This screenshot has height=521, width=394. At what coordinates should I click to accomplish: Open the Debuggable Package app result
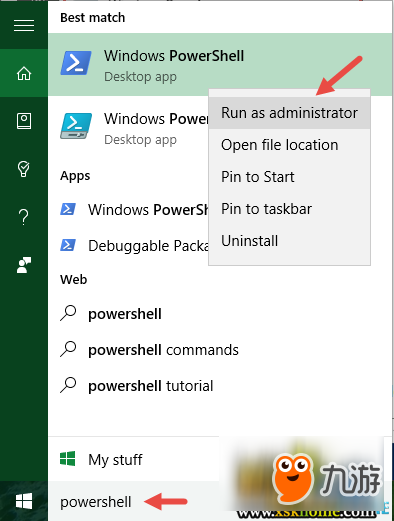tap(128, 246)
